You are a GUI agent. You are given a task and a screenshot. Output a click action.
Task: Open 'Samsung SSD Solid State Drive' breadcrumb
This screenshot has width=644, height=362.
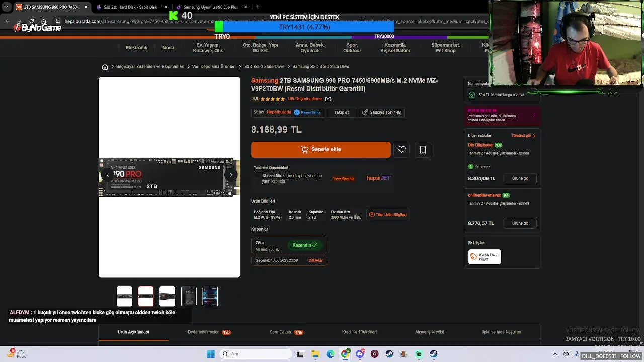click(x=320, y=67)
